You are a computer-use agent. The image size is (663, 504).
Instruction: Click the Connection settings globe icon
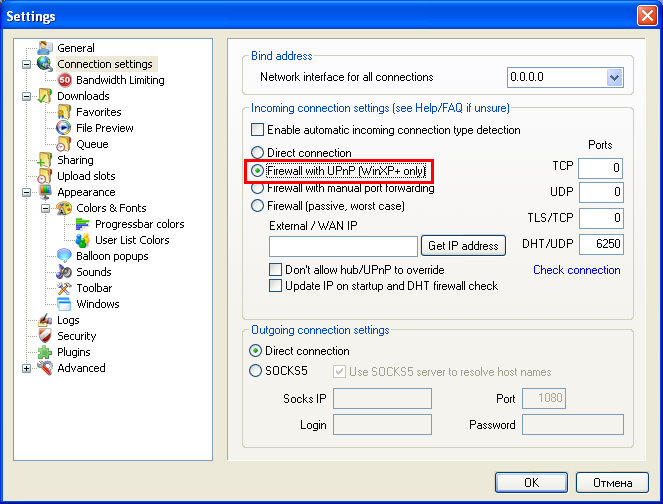pyautogui.click(x=44, y=64)
